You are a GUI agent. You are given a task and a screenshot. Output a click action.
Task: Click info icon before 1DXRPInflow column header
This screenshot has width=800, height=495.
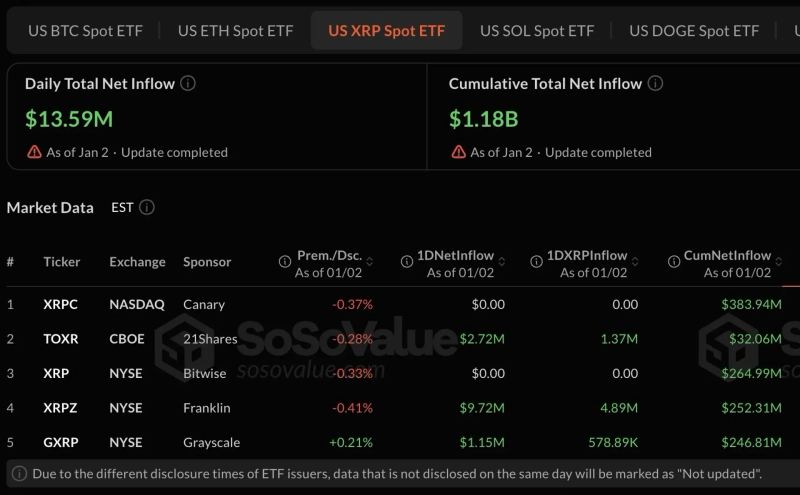click(536, 262)
